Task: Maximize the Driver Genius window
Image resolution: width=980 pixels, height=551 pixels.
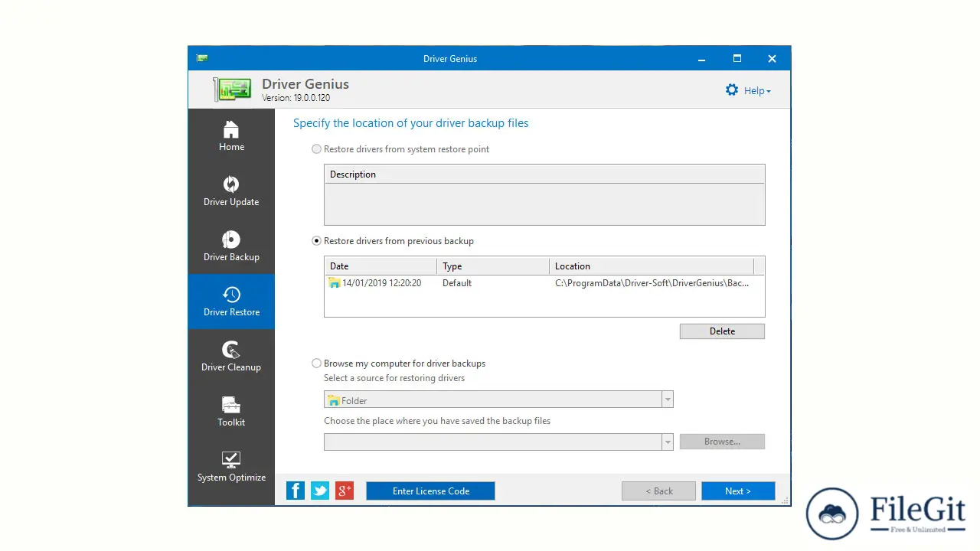Action: 737,58
